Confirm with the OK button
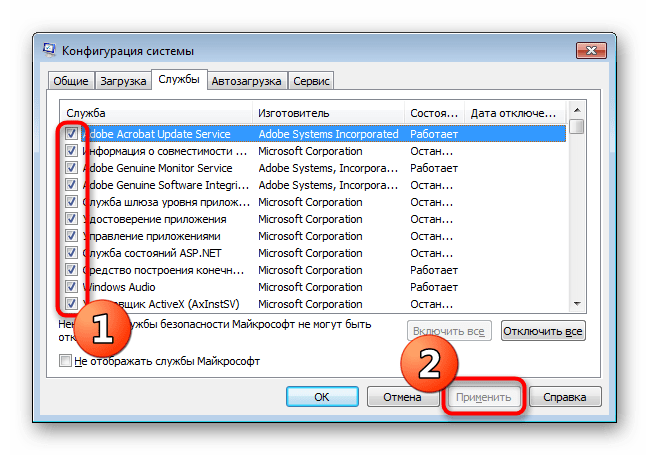The height and width of the screenshot is (455, 649). click(x=322, y=397)
